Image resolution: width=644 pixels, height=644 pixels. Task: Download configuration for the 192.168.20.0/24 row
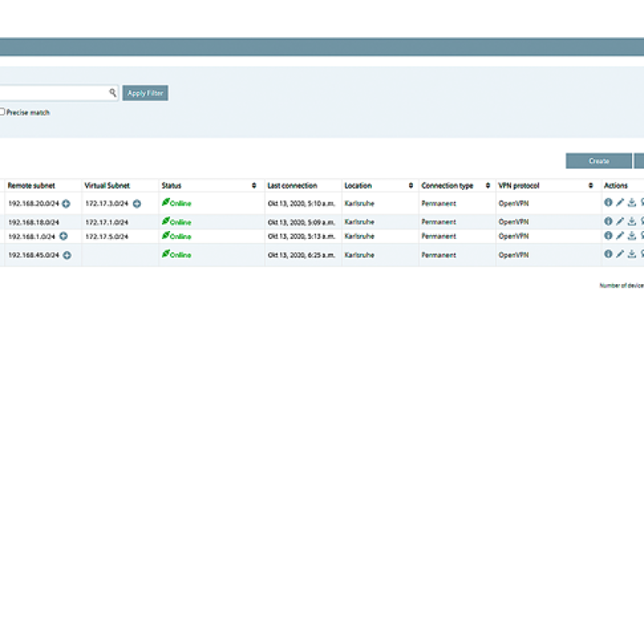point(632,203)
